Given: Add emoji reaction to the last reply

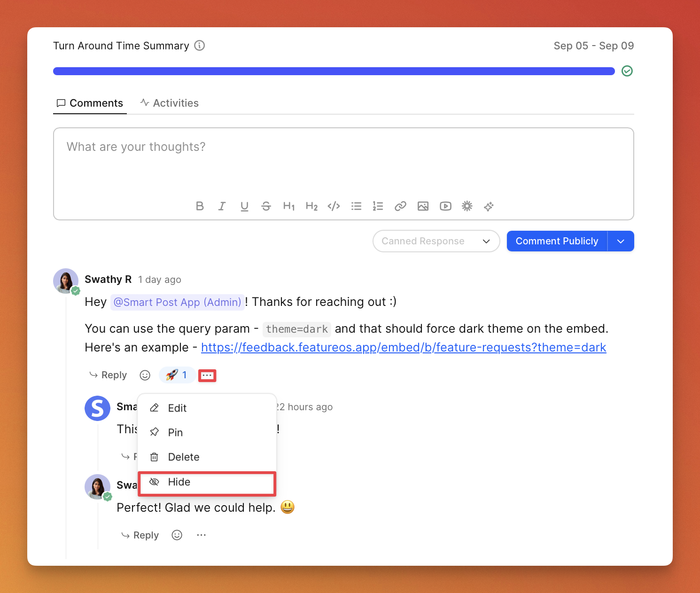Looking at the screenshot, I should click(x=177, y=535).
